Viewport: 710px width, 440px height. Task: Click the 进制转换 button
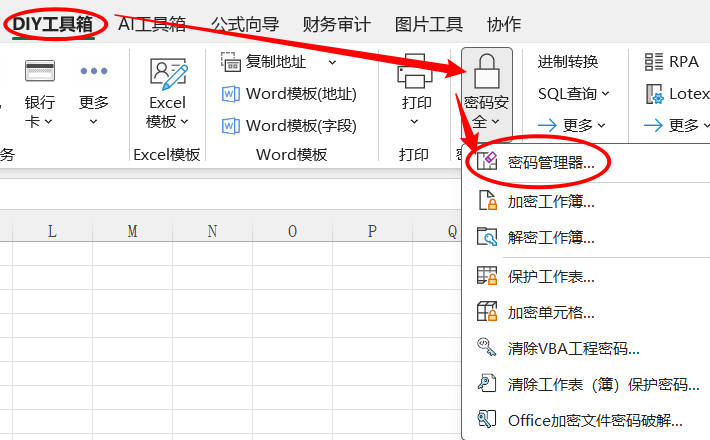(x=567, y=62)
